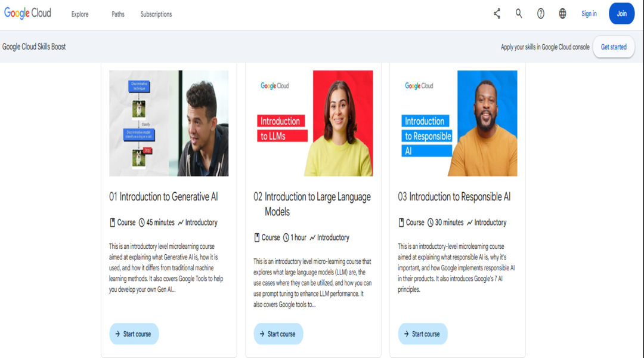The image size is (644, 358).
Task: Start course for Introduction to Generative AI
Action: tap(134, 334)
